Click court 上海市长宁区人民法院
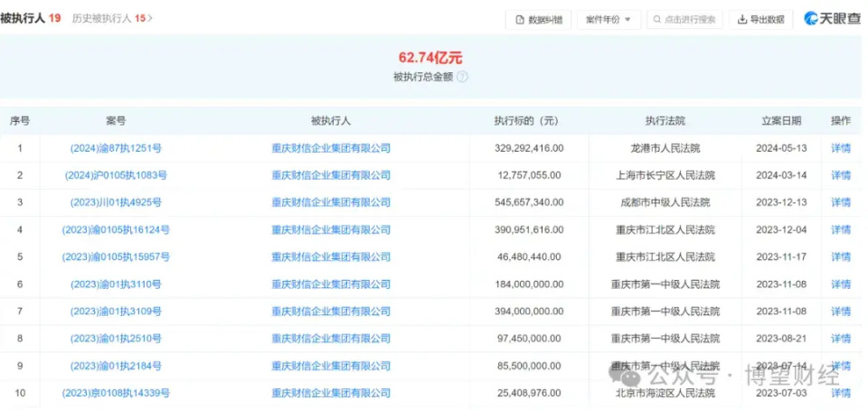 (665, 175)
